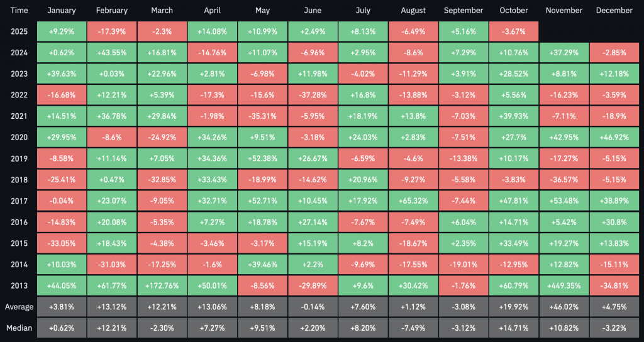Click the Average row label
The width and height of the screenshot is (644, 342).
pyautogui.click(x=19, y=307)
